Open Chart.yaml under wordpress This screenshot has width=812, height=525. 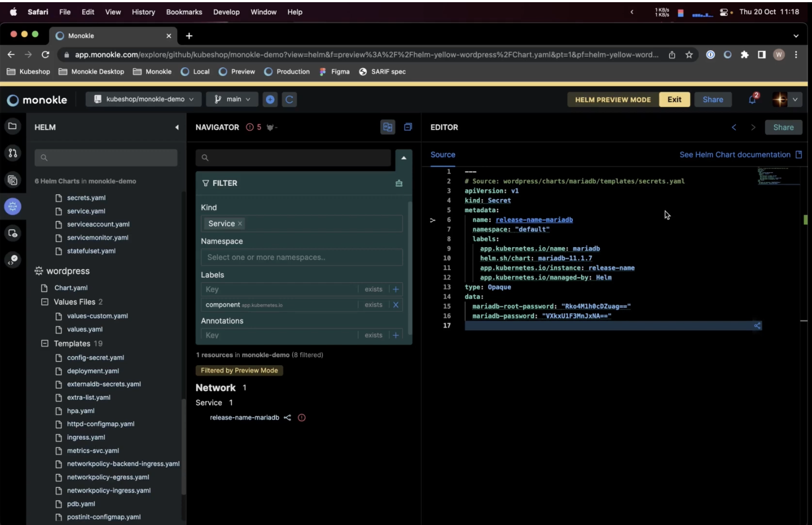(71, 288)
